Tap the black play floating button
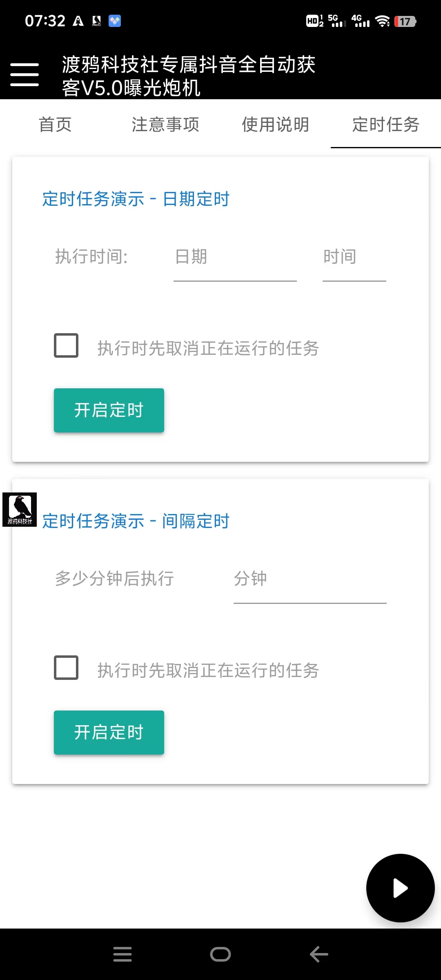441x980 pixels. 400,888
